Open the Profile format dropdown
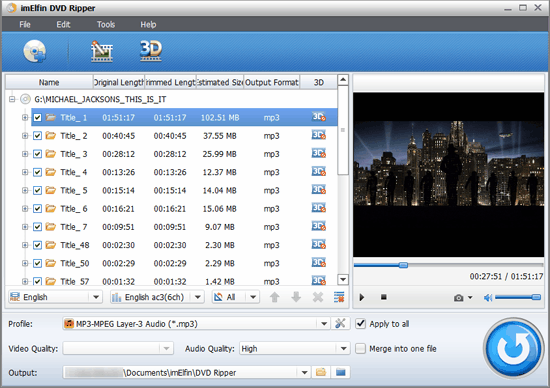Viewport: 550px width, 388px height. pyautogui.click(x=324, y=323)
